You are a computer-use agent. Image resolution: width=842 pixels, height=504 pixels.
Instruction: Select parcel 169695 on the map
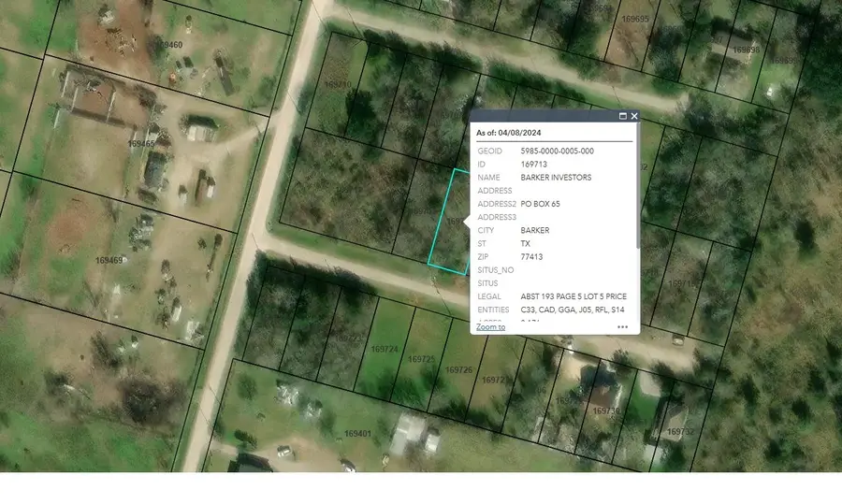[x=634, y=19]
